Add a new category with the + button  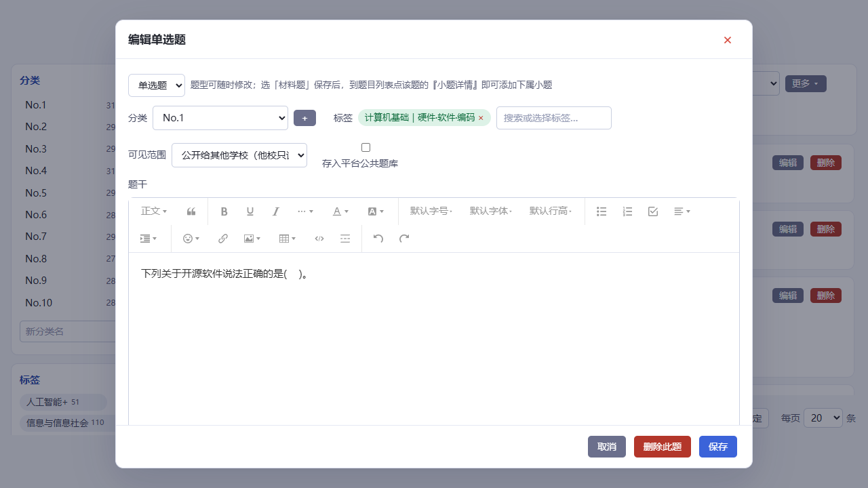coord(304,118)
